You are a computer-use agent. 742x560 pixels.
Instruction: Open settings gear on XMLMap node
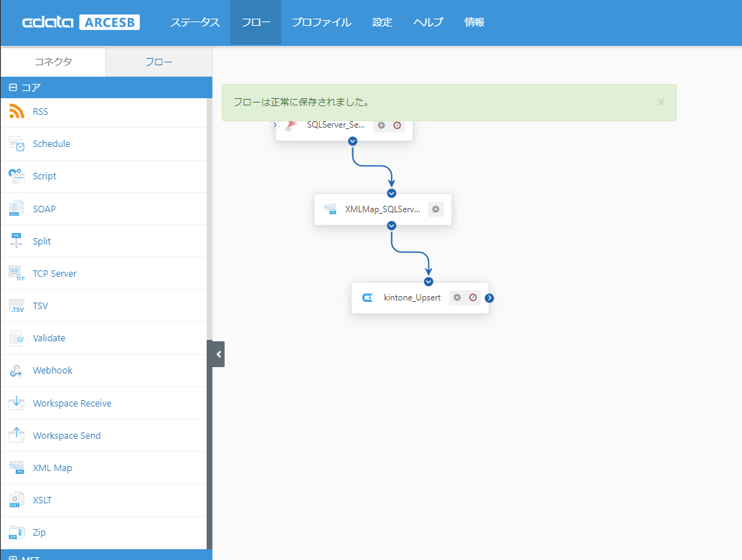coord(436,209)
